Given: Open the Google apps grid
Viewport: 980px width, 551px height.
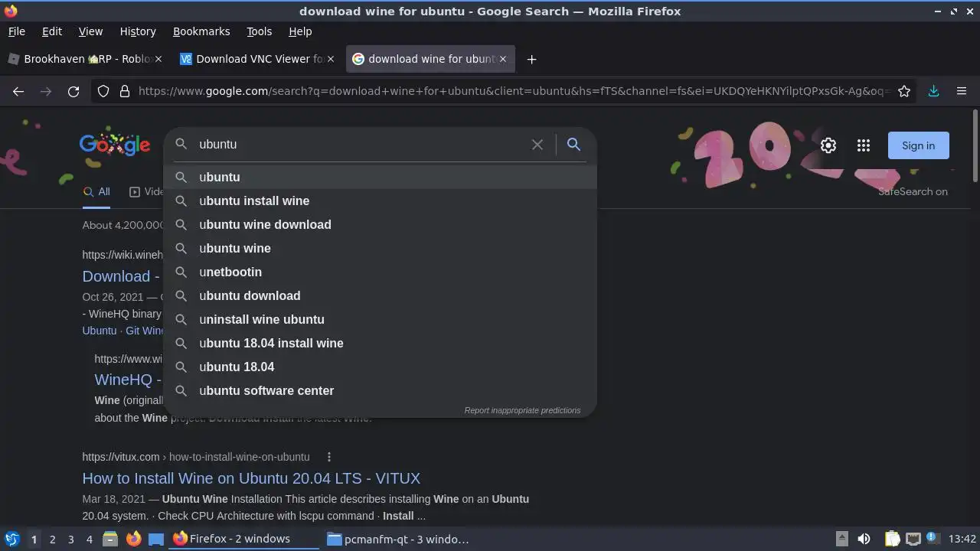Looking at the screenshot, I should click(864, 145).
